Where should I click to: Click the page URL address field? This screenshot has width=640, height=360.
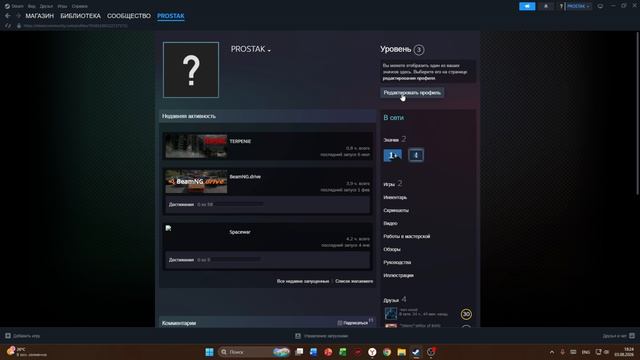[76, 26]
